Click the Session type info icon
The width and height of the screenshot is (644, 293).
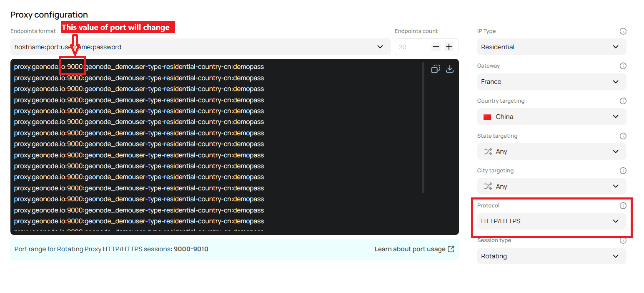623,240
